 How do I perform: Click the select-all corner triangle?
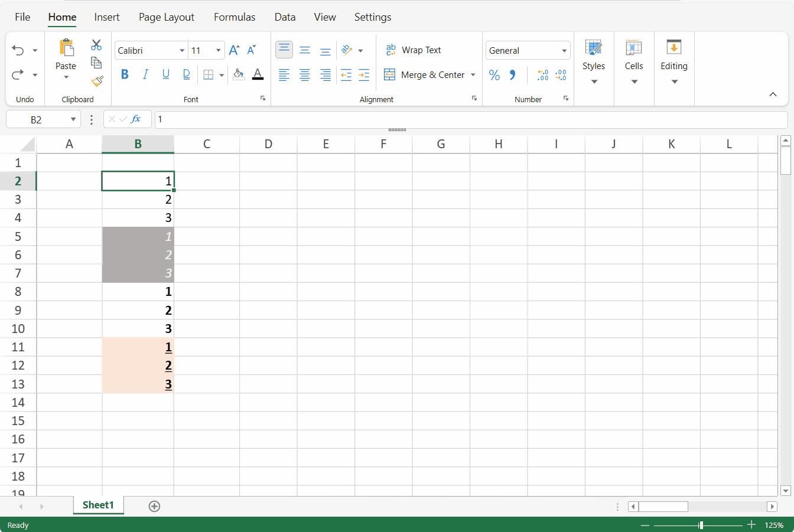(27, 145)
